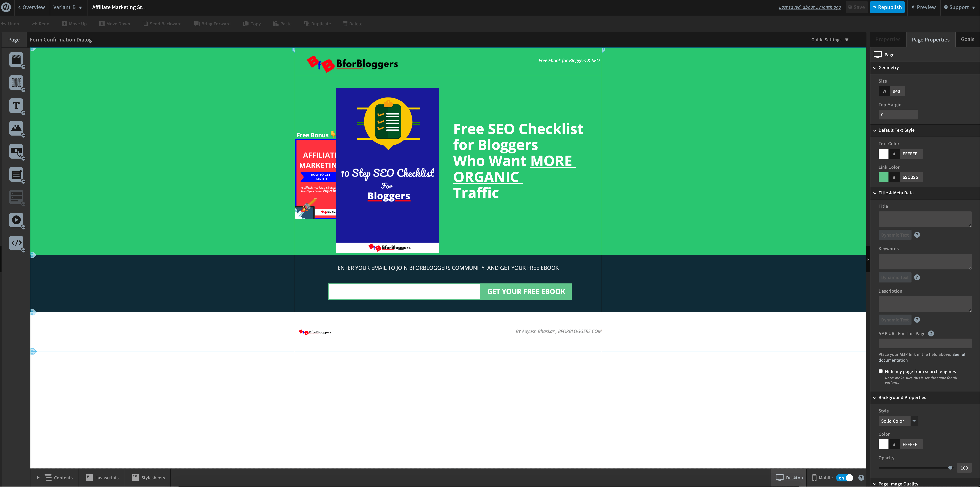Click the Last saved about 1 month ago link
Image resolution: width=980 pixels, height=487 pixels.
point(810,7)
